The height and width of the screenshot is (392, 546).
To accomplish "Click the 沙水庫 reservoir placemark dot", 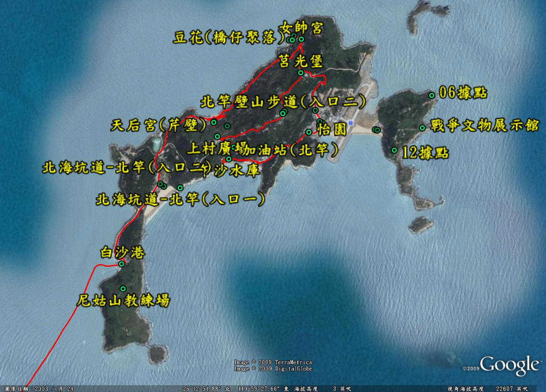I will pyautogui.click(x=229, y=159).
